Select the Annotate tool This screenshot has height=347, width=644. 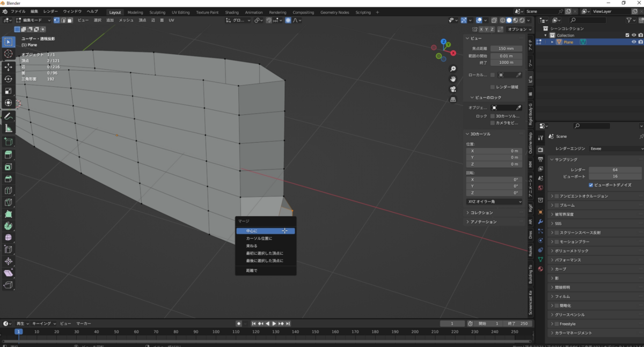(9, 116)
